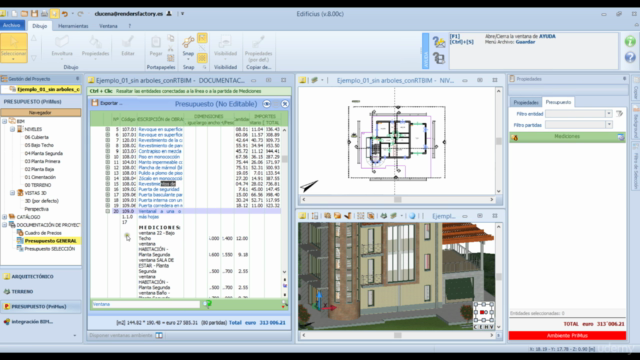Viewport: 640px width, 360px height.
Task: Open the Ventana ribbon tab
Action: click(x=108, y=26)
